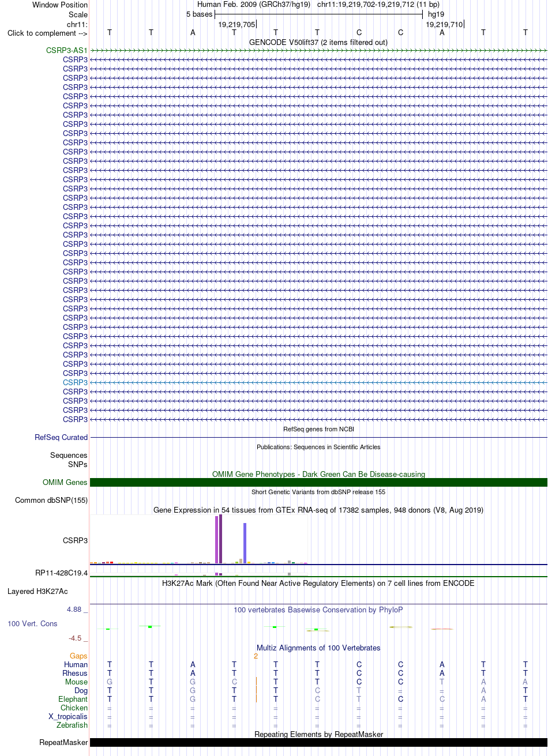The image size is (548, 756).
Task: Open the '100 Vert. Cons' track label
Action: tap(32, 623)
